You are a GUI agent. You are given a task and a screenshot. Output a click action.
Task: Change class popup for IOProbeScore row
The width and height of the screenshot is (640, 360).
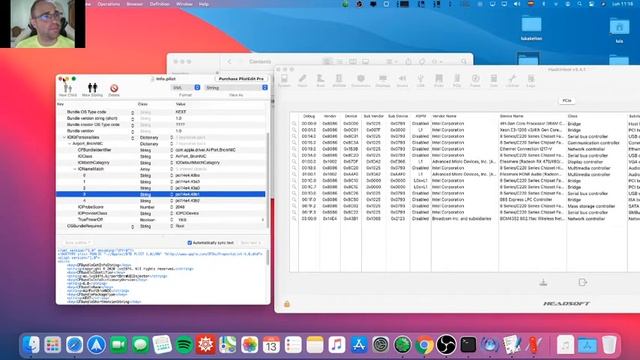coord(171,207)
